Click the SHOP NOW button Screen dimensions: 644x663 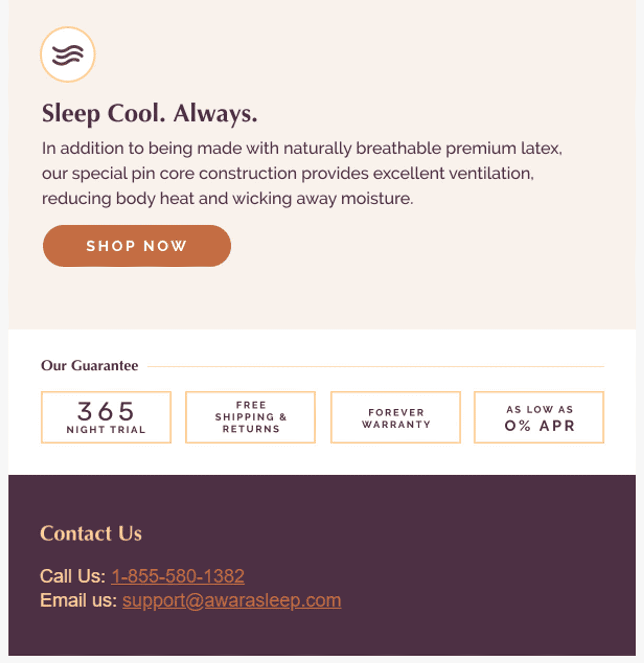[137, 246]
